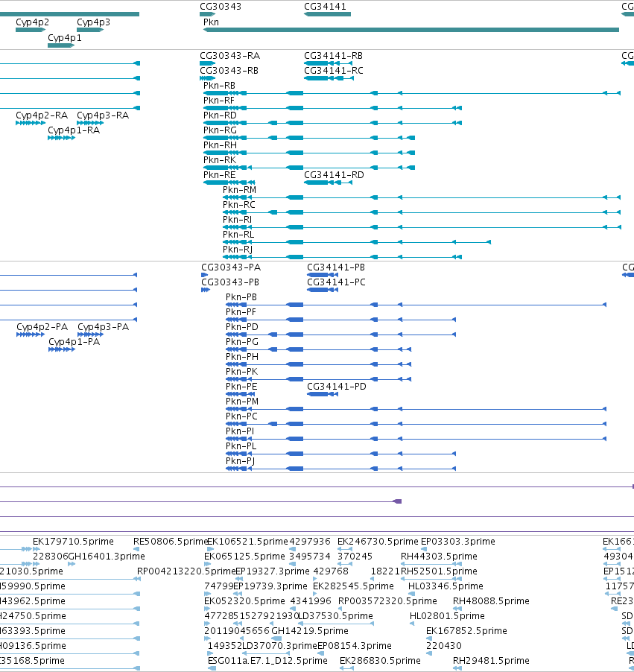Select the CG30343-PB protein label

[x=230, y=282]
